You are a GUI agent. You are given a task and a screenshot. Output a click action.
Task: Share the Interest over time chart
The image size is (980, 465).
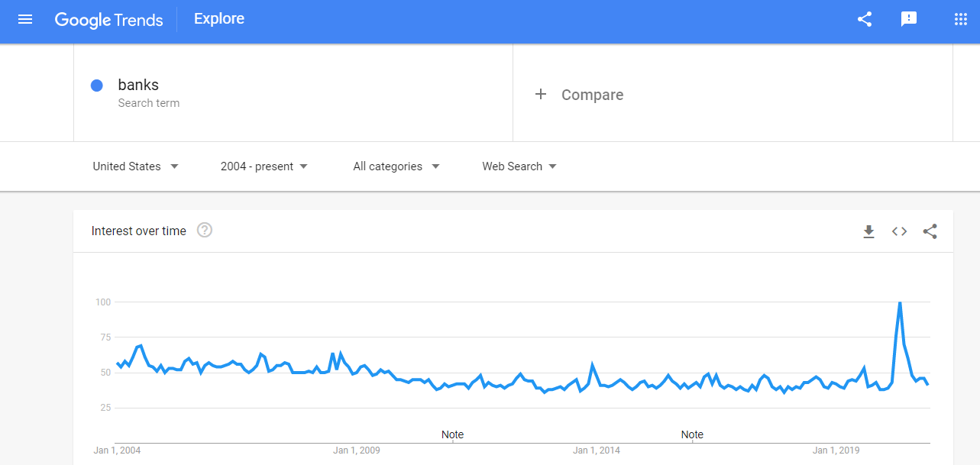(x=930, y=231)
